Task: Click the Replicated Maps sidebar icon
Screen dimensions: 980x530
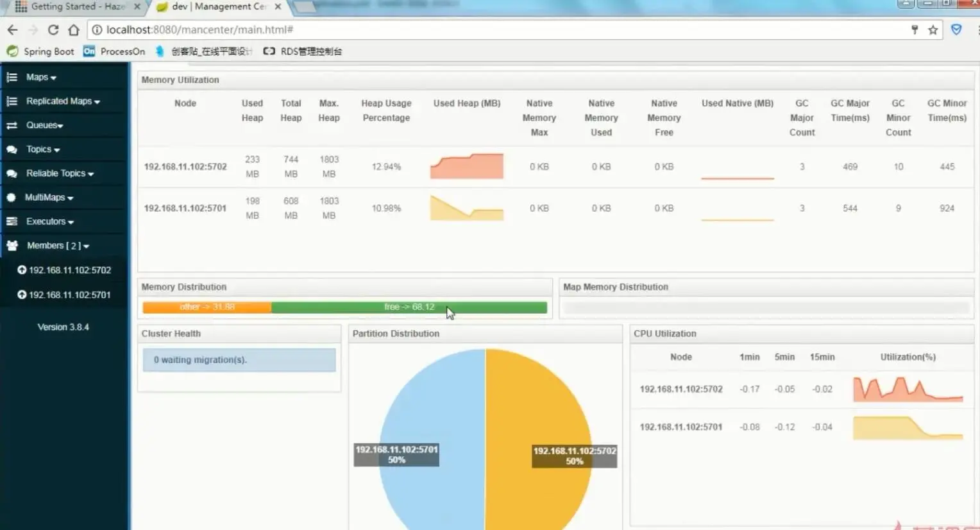Action: click(12, 101)
